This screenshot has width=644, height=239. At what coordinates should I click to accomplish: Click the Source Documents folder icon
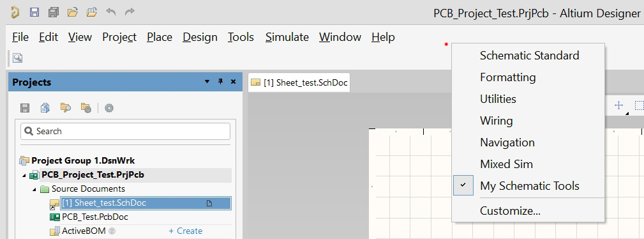(45, 189)
